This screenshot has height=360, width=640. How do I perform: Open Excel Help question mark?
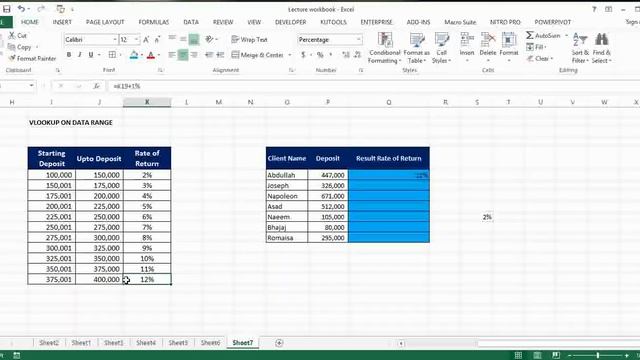(x=594, y=9)
